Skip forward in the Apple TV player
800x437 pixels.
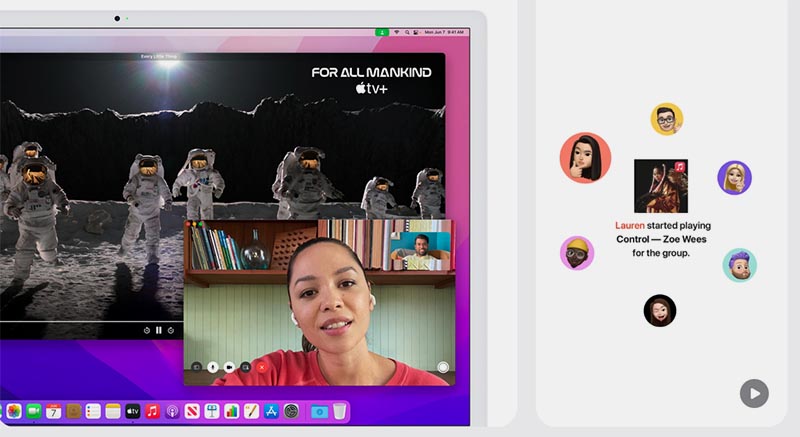(171, 330)
